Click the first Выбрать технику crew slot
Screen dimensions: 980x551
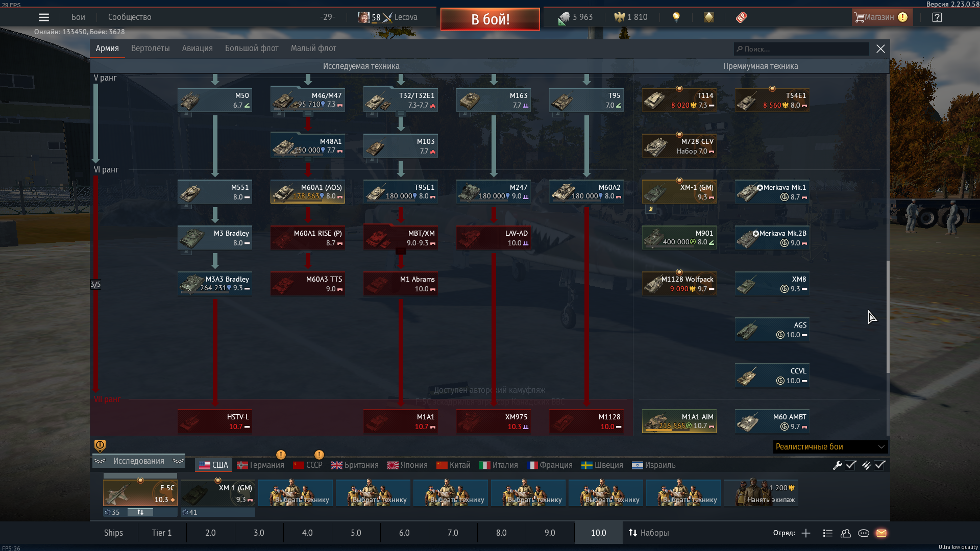point(296,493)
